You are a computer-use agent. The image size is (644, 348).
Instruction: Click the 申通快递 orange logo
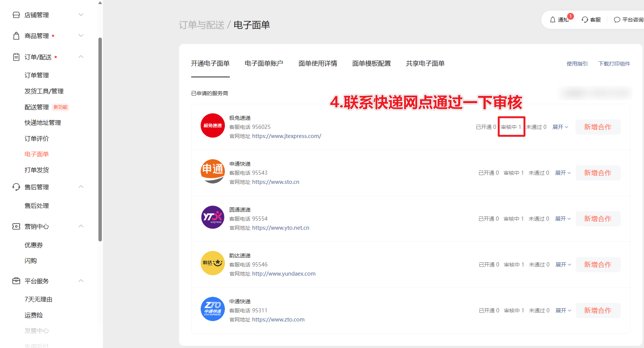pyautogui.click(x=212, y=171)
